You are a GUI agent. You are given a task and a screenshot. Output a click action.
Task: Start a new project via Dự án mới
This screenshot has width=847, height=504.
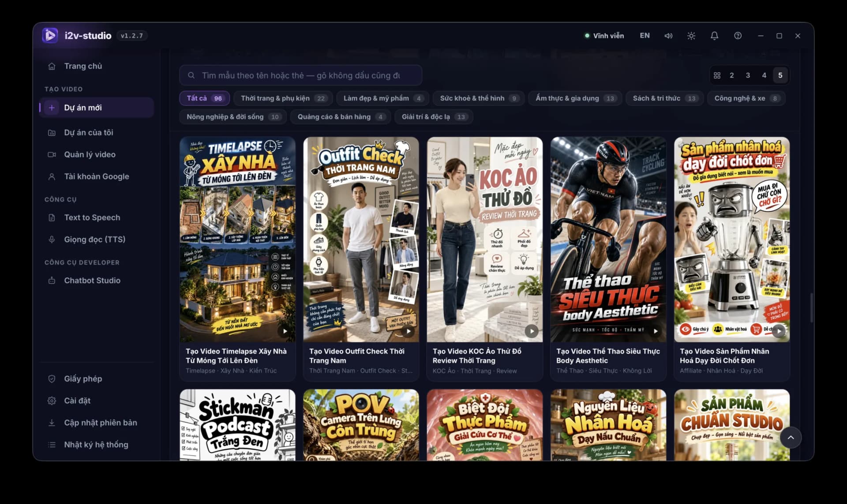96,108
